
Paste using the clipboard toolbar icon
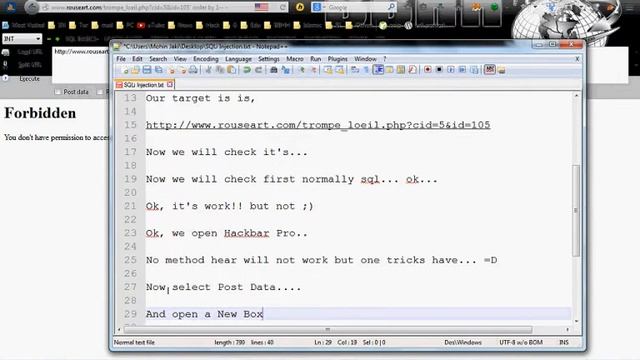coord(231,70)
